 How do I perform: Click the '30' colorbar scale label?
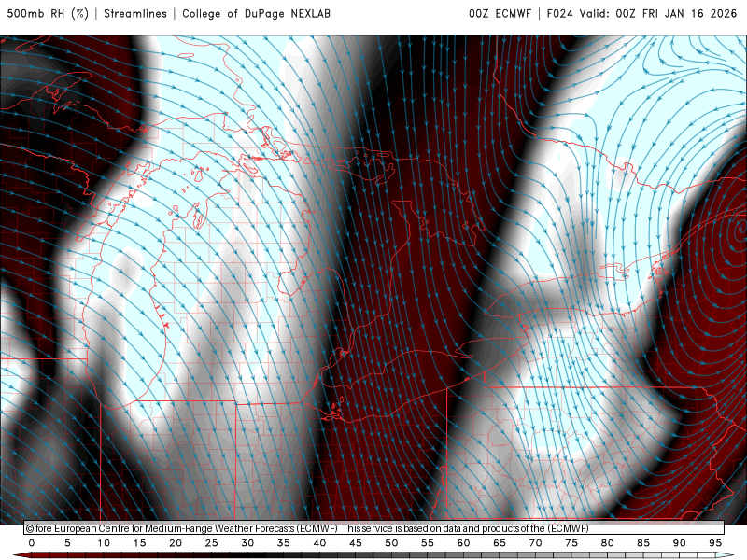[x=247, y=543]
